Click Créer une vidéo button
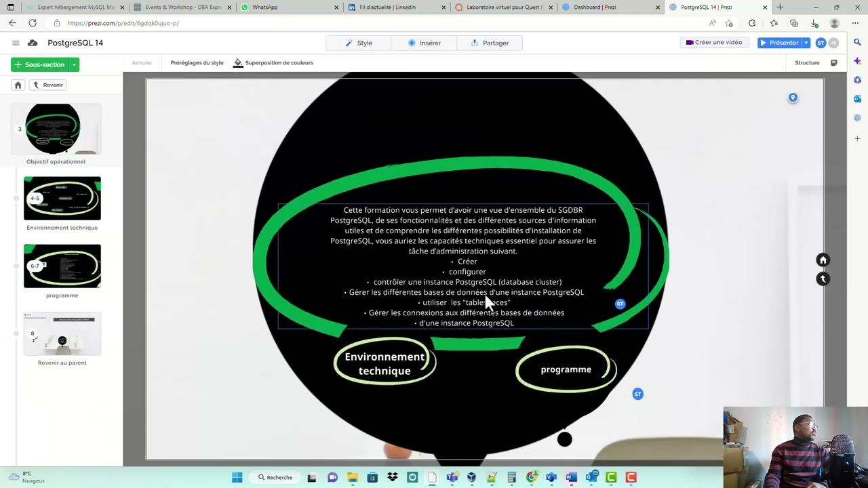The height and width of the screenshot is (488, 868). [x=714, y=43]
